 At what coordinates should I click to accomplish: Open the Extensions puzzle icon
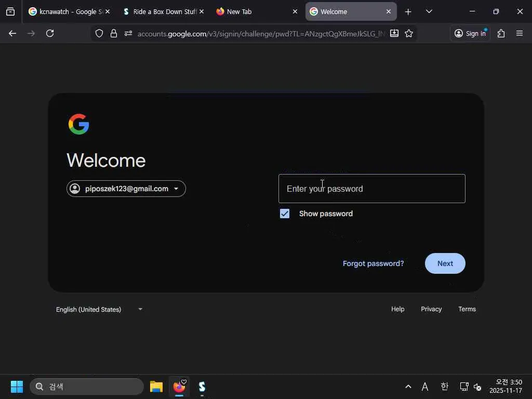501,33
